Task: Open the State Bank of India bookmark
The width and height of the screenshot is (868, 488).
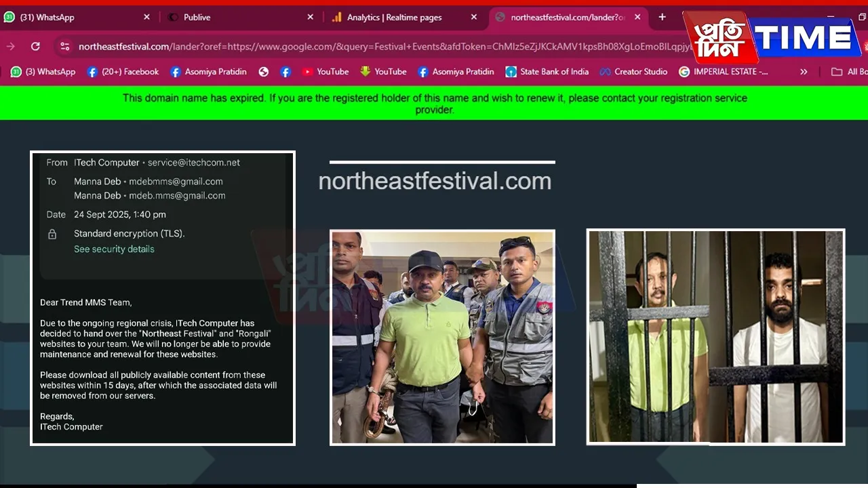Action: pyautogui.click(x=547, y=71)
